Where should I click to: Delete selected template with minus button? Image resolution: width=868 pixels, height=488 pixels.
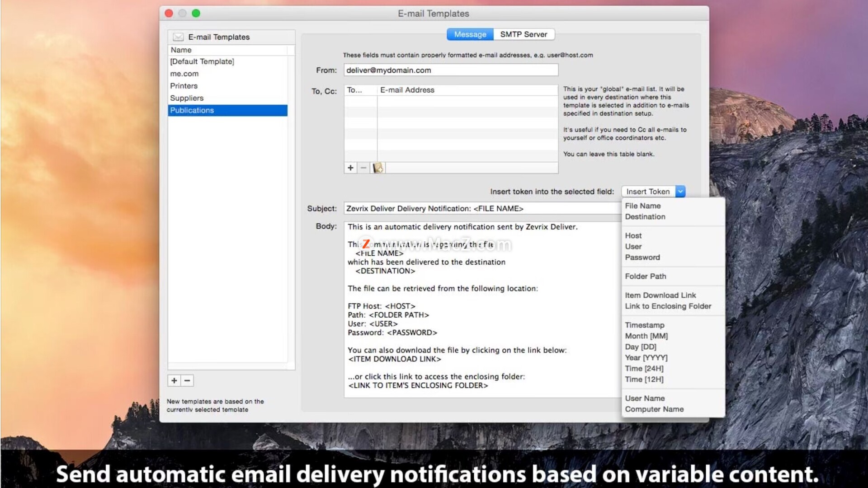pos(187,380)
